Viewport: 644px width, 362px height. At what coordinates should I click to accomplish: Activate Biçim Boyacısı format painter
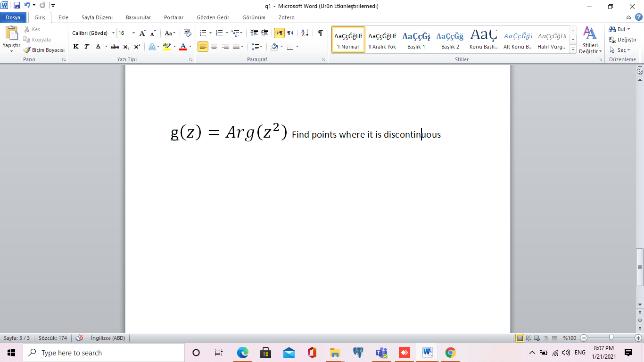click(44, 50)
